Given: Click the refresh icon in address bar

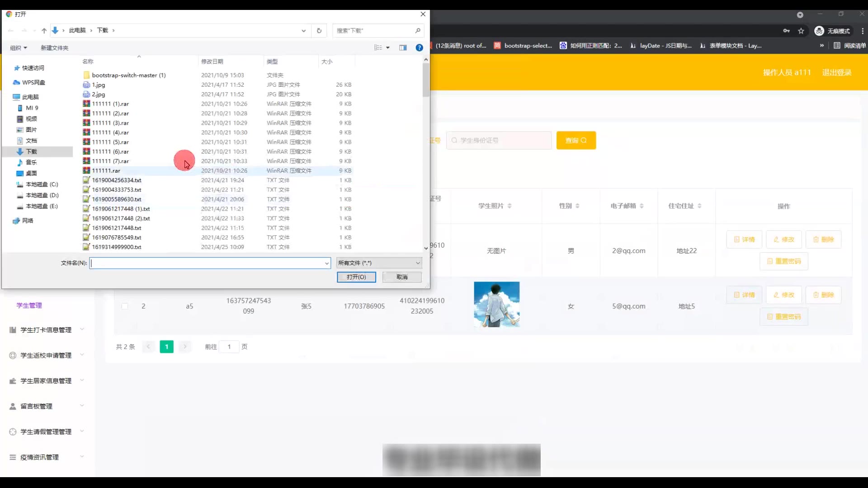Looking at the screenshot, I should tap(319, 31).
